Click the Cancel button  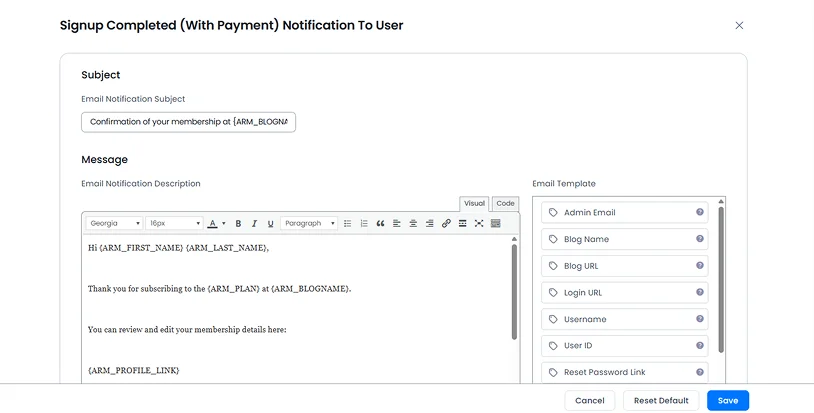coord(590,401)
